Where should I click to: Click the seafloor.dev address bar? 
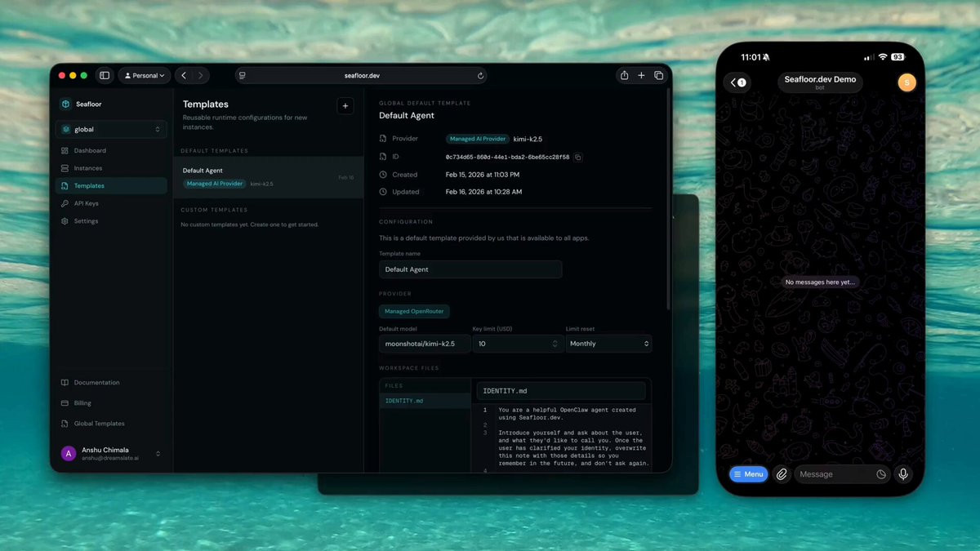(x=361, y=75)
